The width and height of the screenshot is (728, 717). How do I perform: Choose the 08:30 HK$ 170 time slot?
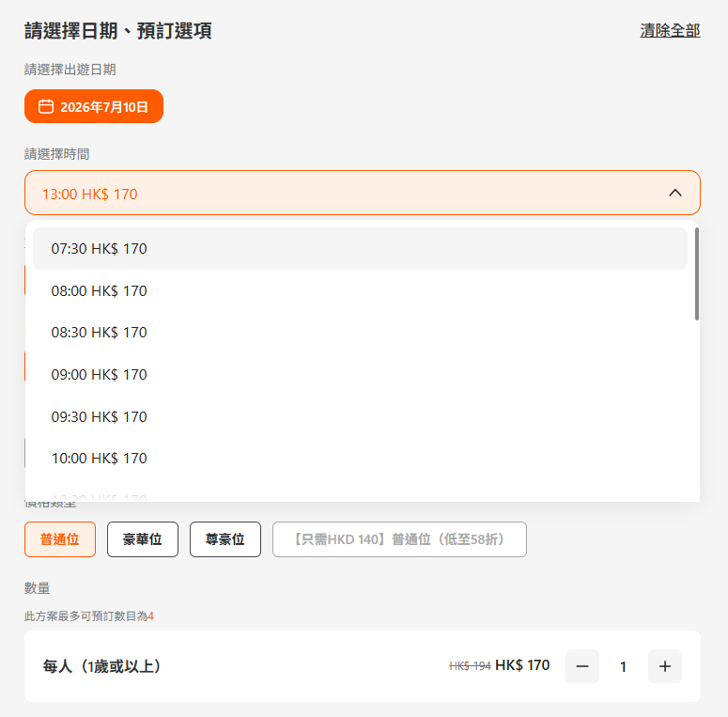coord(360,333)
